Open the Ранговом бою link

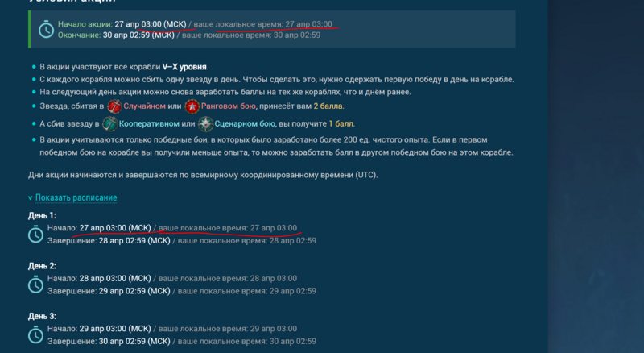coord(228,106)
